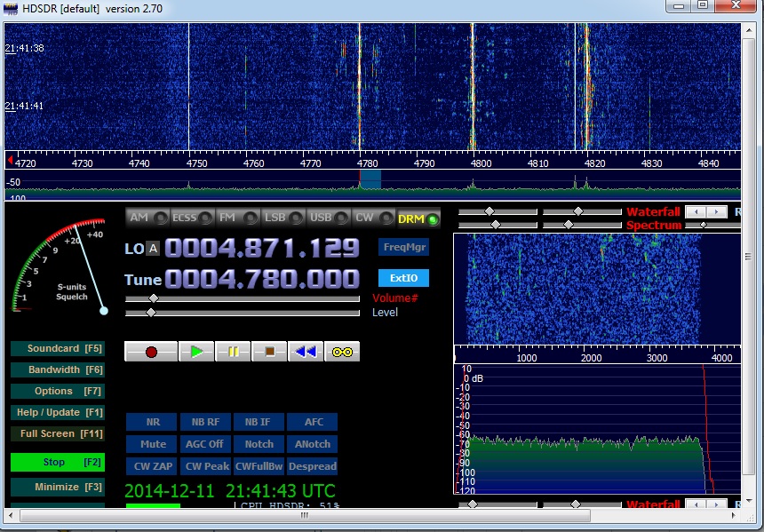Click the horizontal scrollbar right arrow
This screenshot has width=764, height=532.
pyautogui.click(x=734, y=515)
